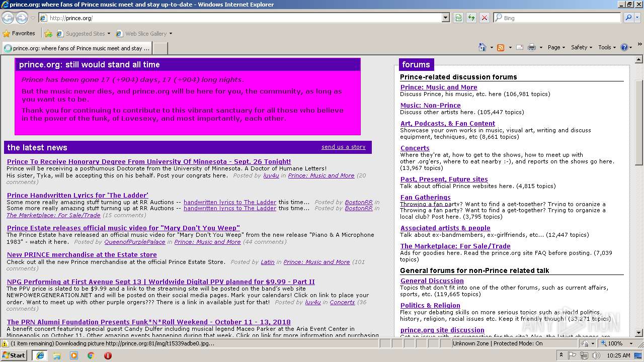
Task: Open 'Art, Podcasts, & Fan Content' forum link
Action: (x=448, y=123)
